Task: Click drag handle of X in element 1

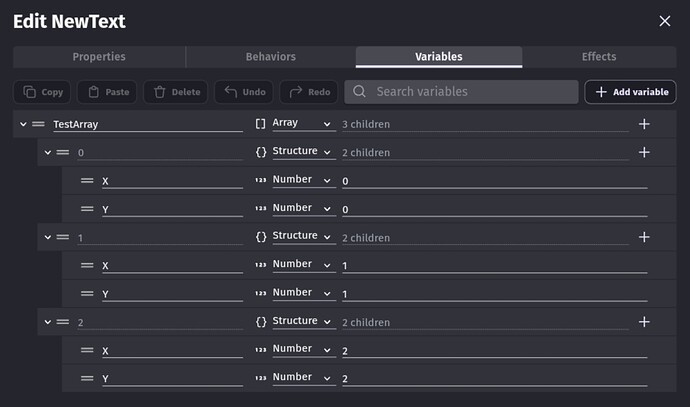Action: 87,265
